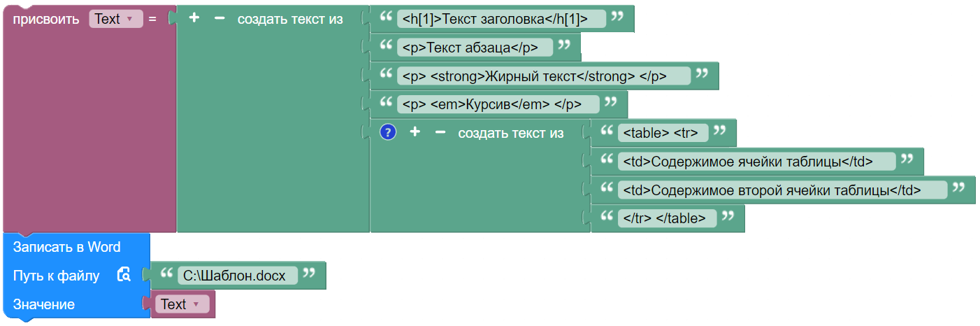Click file browse icon next to 'Путь к файлу'
The width and height of the screenshot is (980, 326).
[124, 275]
